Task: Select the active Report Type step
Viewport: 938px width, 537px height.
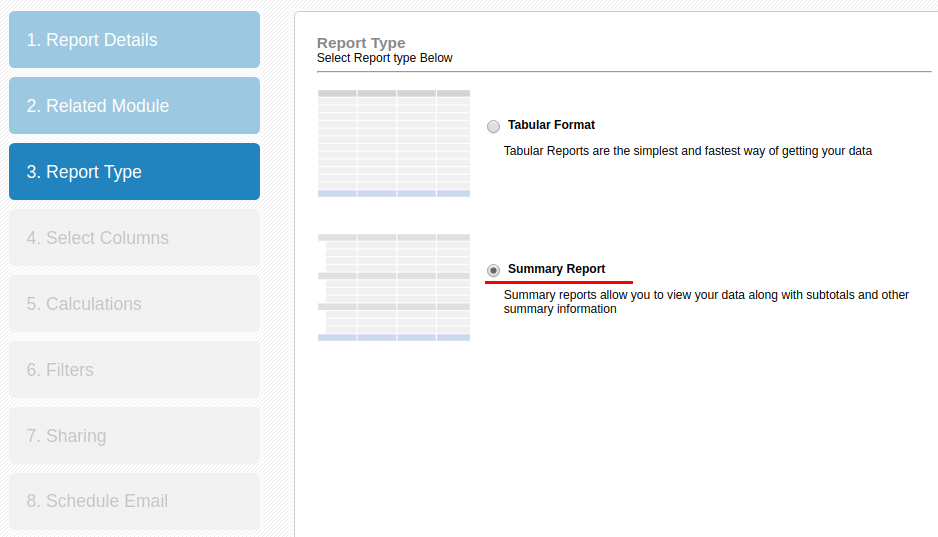Action: click(134, 172)
